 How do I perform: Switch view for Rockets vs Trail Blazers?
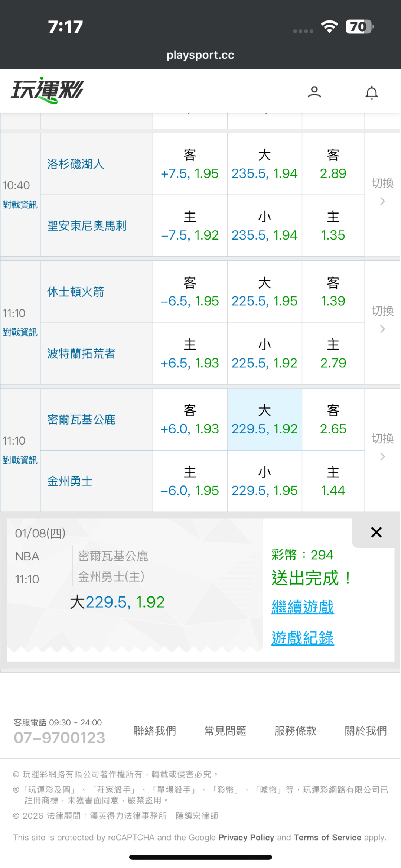click(382, 319)
